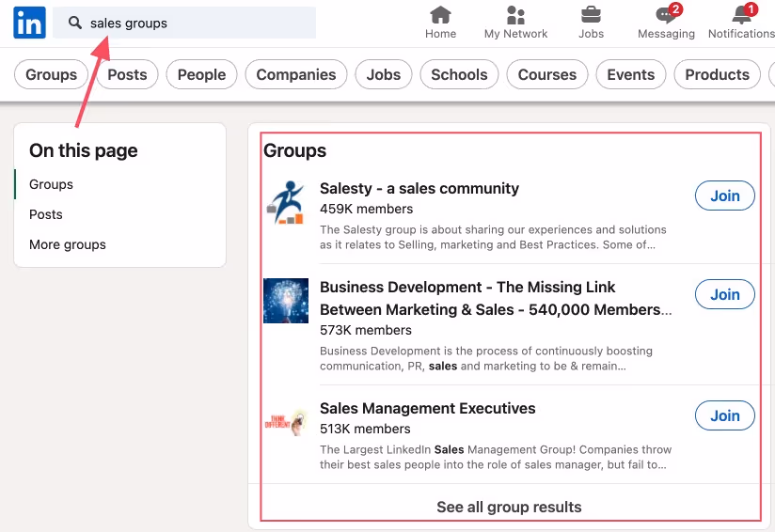
Task: Jump to Posts in On this page
Action: coord(46,214)
